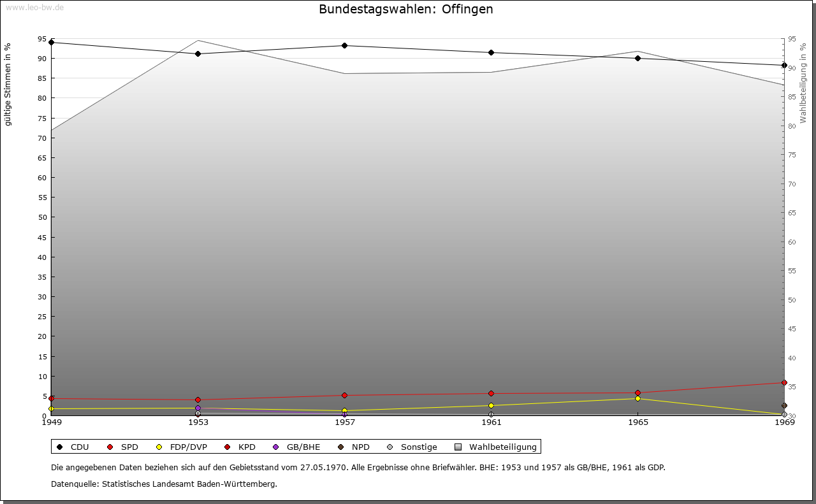Click the NPD brown legend marker
The width and height of the screenshot is (816, 504).
coord(341,447)
